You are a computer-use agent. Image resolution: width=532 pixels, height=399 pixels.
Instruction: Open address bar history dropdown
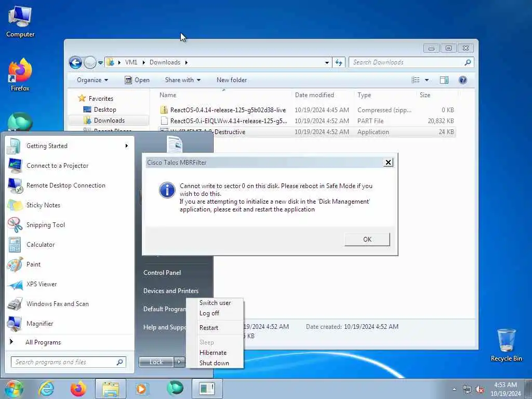[x=327, y=62]
